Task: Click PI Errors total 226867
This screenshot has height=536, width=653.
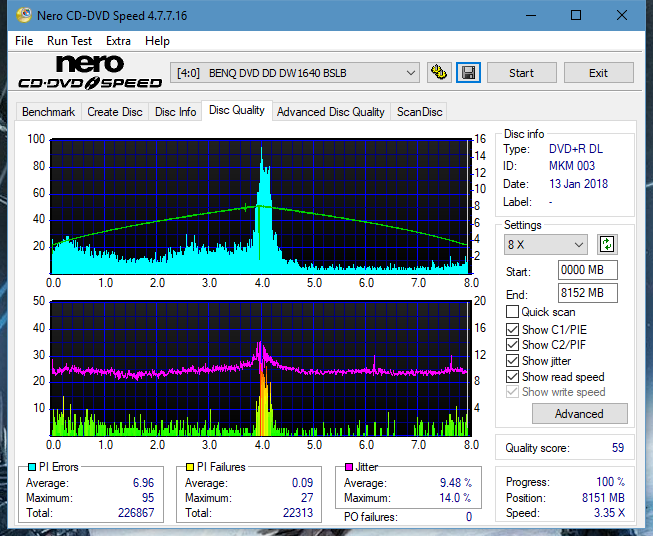Action: coord(136,513)
